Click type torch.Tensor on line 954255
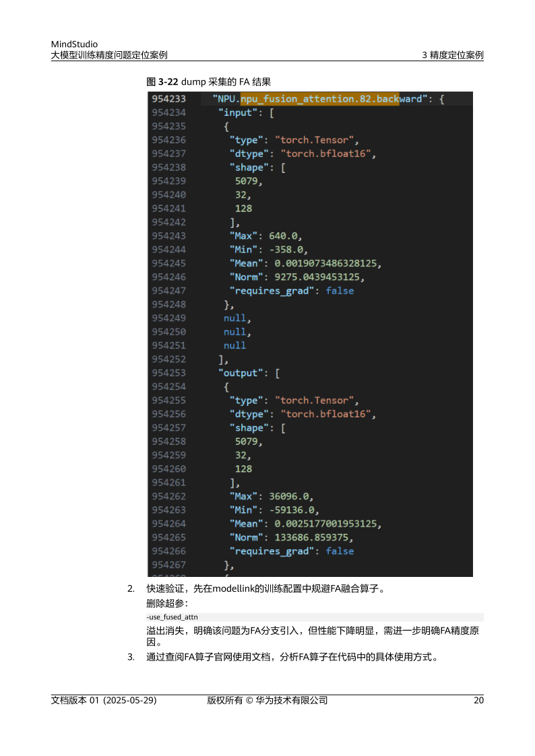 pyautogui.click(x=294, y=401)
